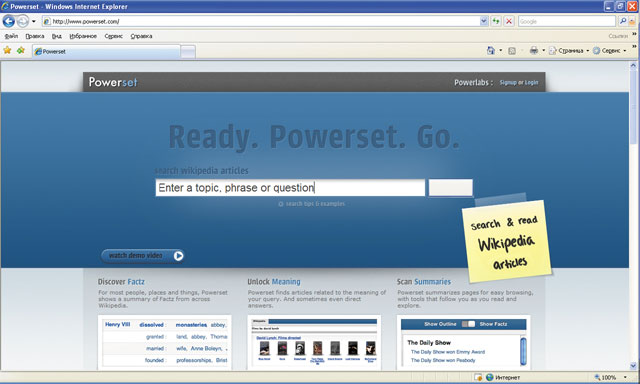Add to Favorites with star-plus icon
The width and height of the screenshot is (640, 384).
pyautogui.click(x=21, y=51)
